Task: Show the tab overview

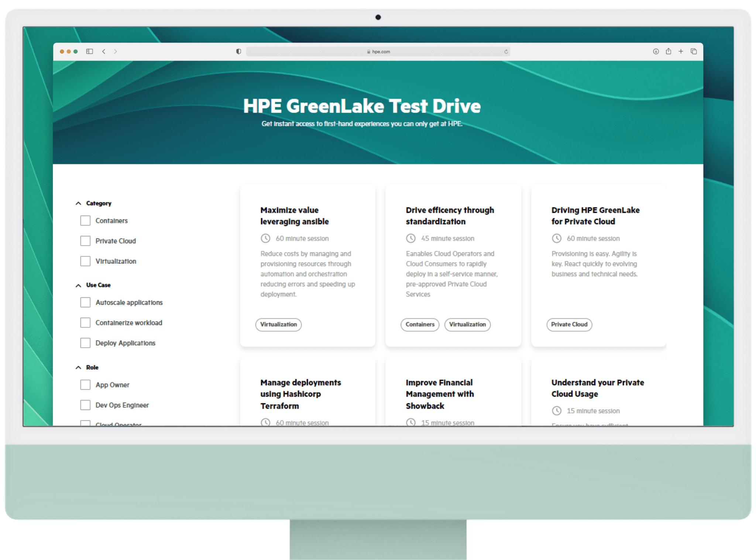Action: [x=694, y=52]
